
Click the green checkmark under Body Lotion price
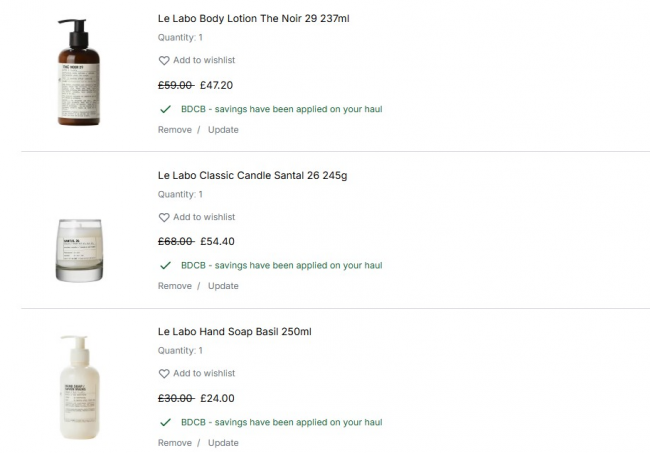pos(165,109)
